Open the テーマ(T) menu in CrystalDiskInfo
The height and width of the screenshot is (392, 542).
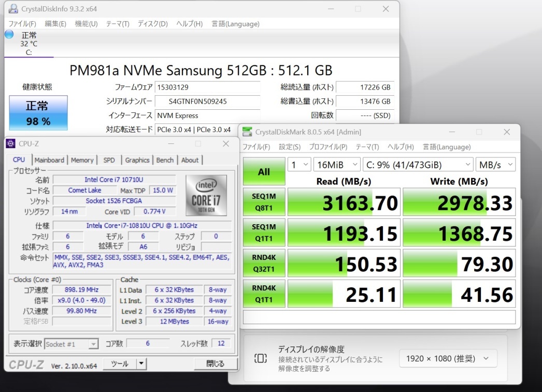118,24
